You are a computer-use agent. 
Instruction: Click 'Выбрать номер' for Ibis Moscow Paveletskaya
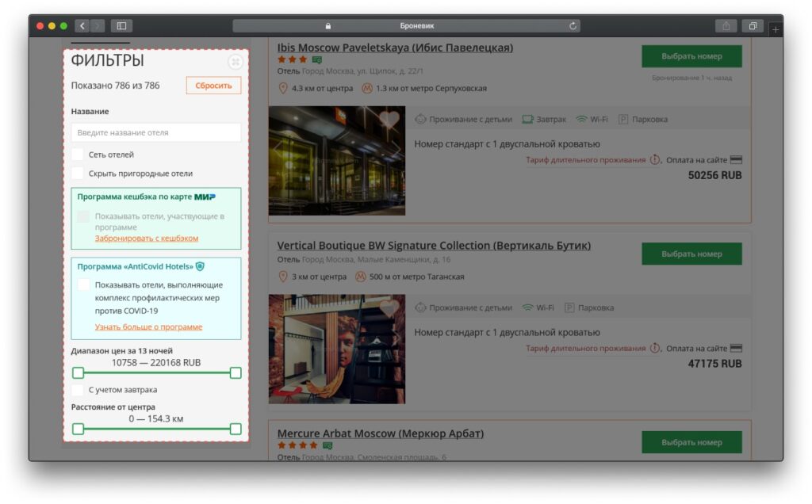(x=691, y=56)
